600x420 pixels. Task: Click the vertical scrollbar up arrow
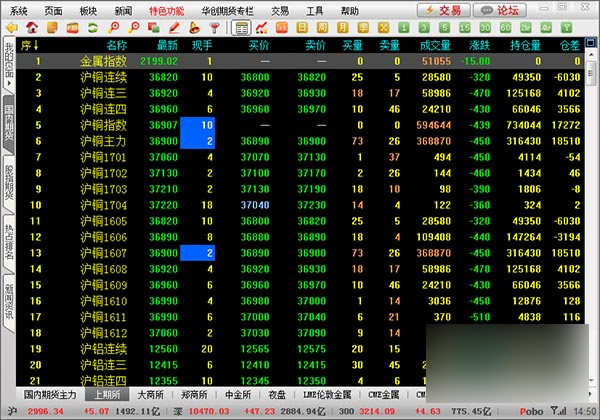click(x=591, y=55)
